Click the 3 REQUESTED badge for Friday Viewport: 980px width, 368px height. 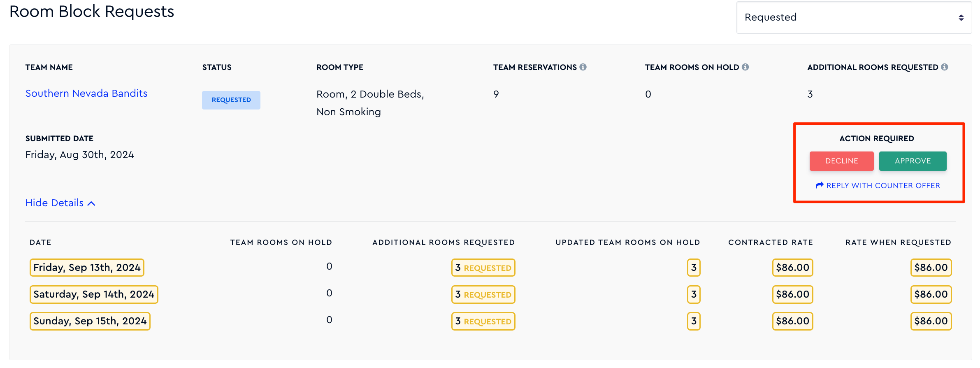(483, 268)
